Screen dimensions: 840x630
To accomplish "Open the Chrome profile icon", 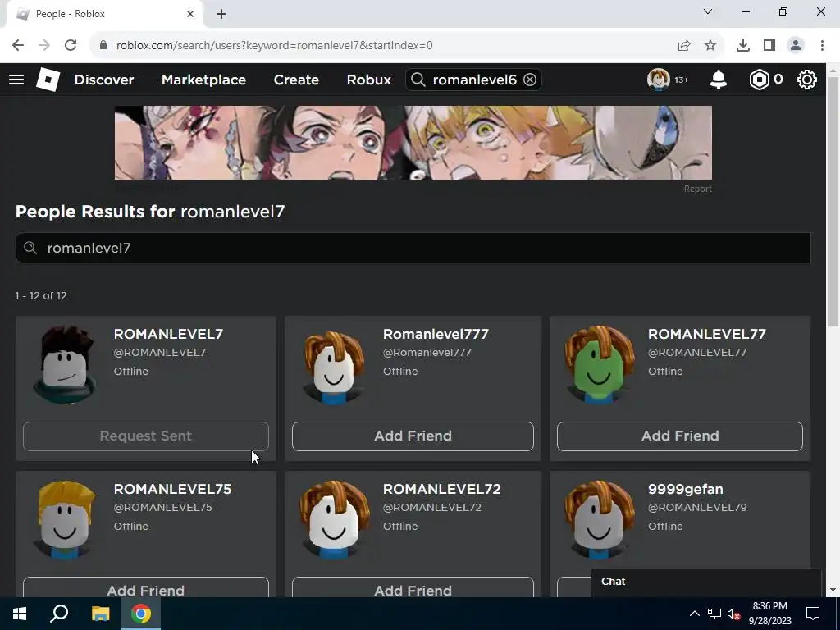I will pyautogui.click(x=796, y=46).
